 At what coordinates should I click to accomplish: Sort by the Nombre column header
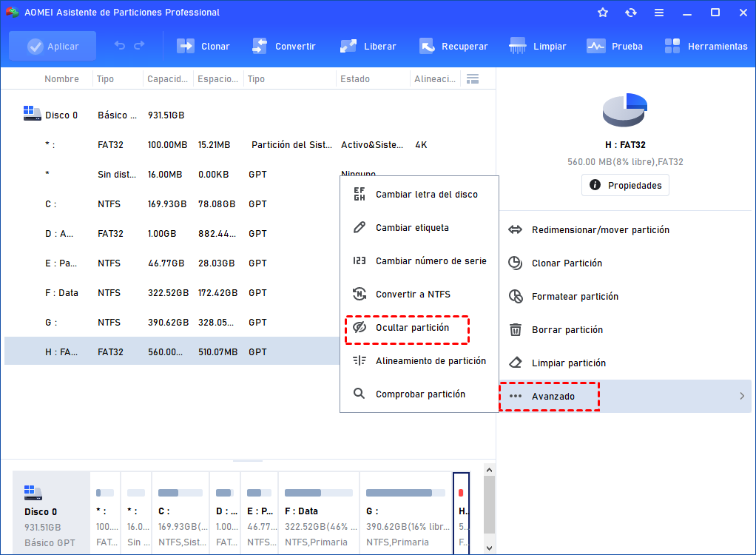pyautogui.click(x=61, y=79)
